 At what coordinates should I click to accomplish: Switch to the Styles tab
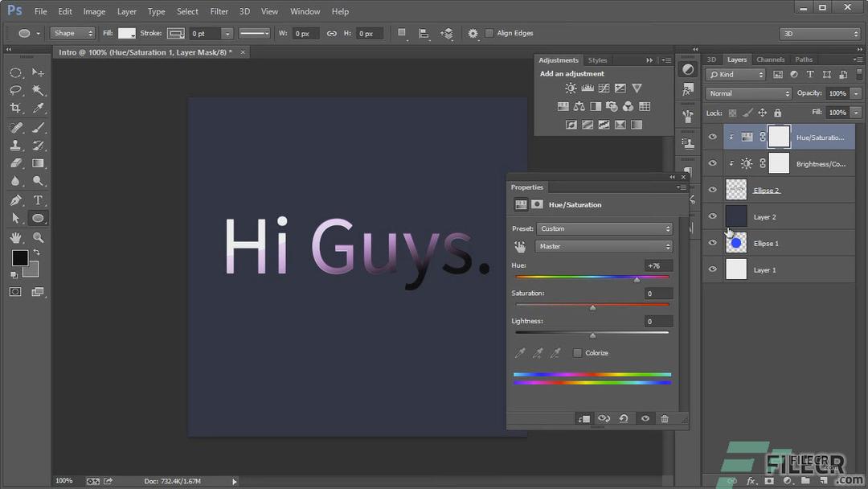click(597, 60)
